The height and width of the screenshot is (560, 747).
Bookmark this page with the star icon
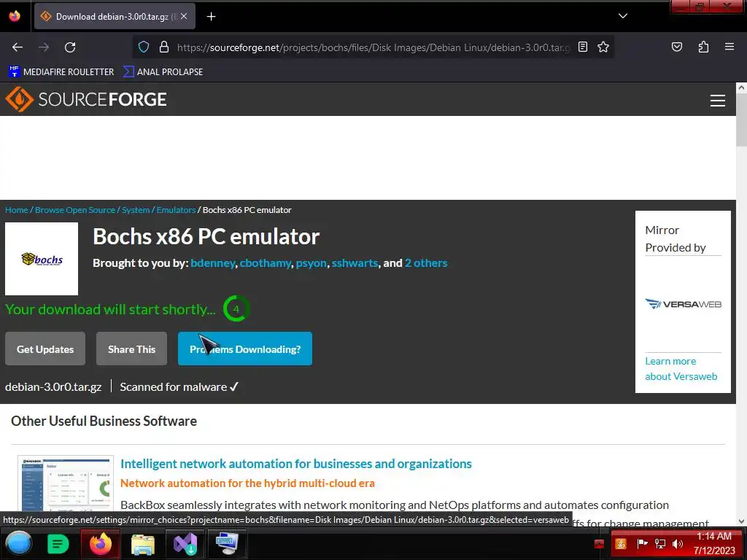click(x=603, y=47)
